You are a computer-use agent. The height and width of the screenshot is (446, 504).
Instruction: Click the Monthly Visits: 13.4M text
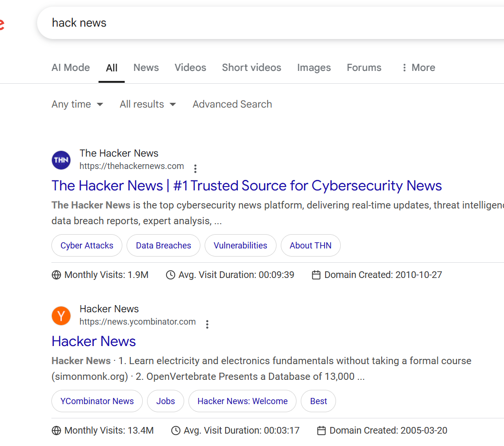[x=109, y=431]
